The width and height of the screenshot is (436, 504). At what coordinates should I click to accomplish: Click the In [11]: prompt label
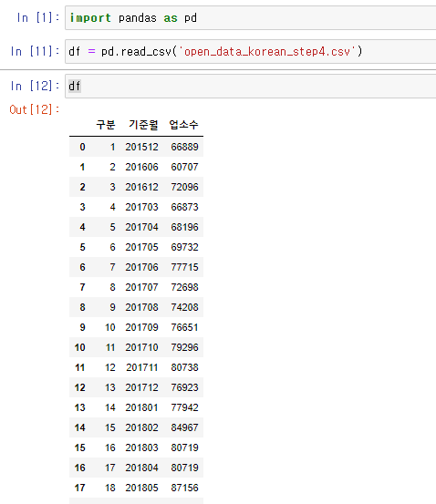pyautogui.click(x=35, y=51)
